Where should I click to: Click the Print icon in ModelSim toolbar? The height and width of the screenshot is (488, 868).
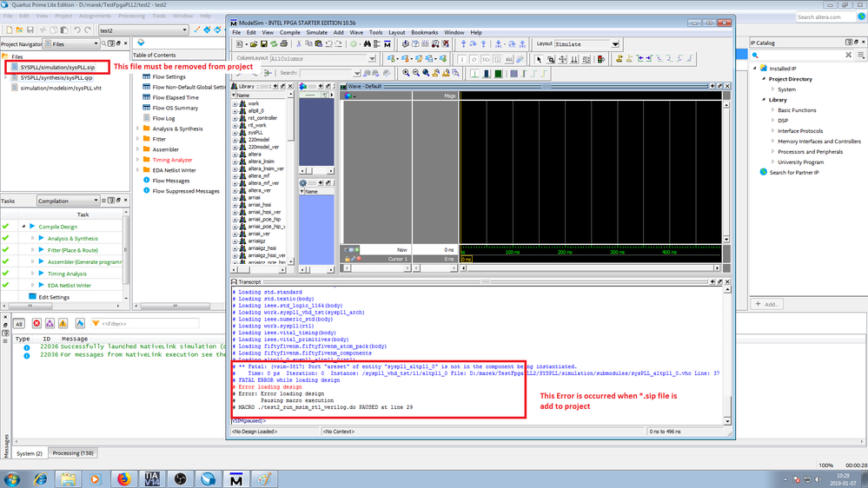click(282, 43)
